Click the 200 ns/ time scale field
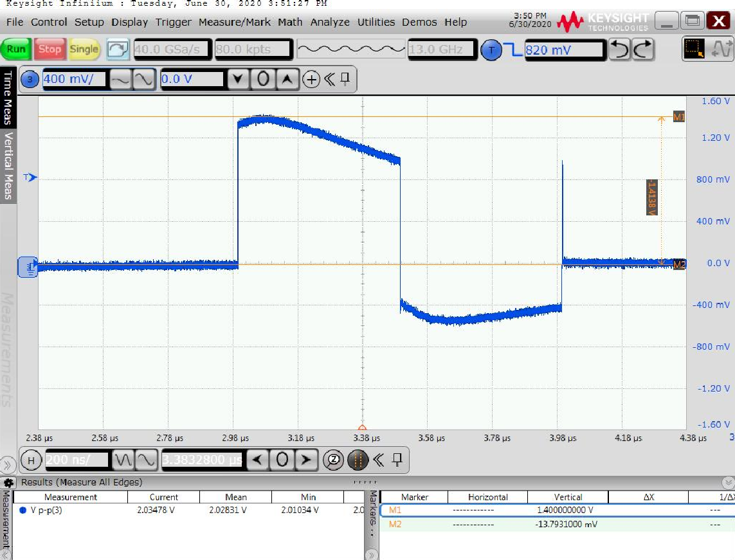 pos(77,460)
